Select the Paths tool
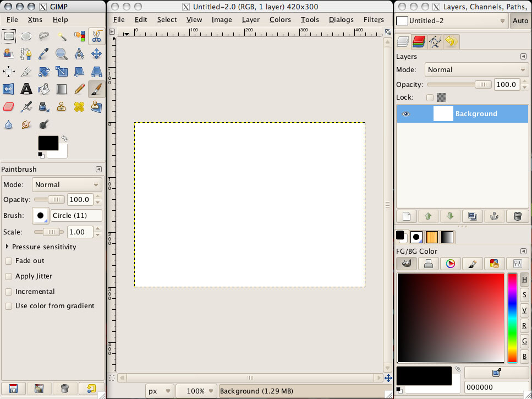 pyautogui.click(x=26, y=54)
